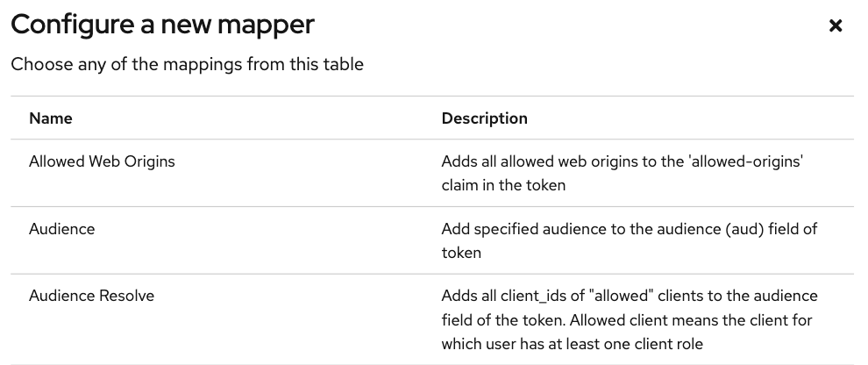
Task: Click the Audience Resolve client_ids description
Action: coord(630,320)
